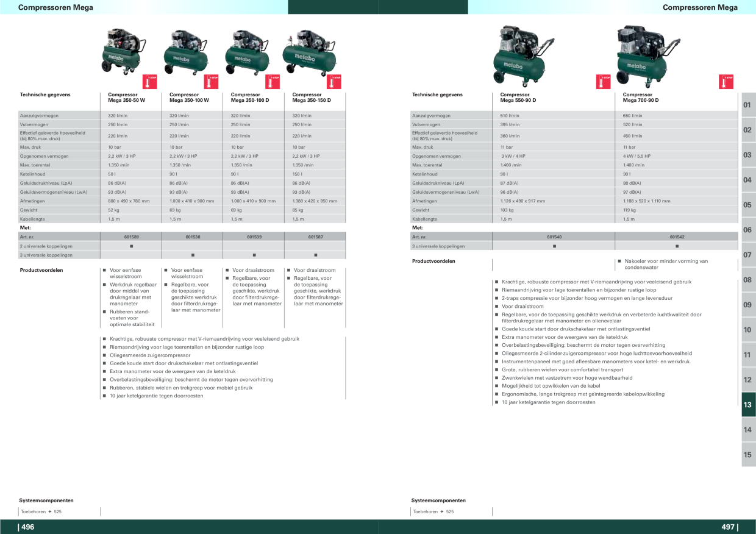Open chapter tab 04
The image size is (756, 534).
click(x=748, y=180)
